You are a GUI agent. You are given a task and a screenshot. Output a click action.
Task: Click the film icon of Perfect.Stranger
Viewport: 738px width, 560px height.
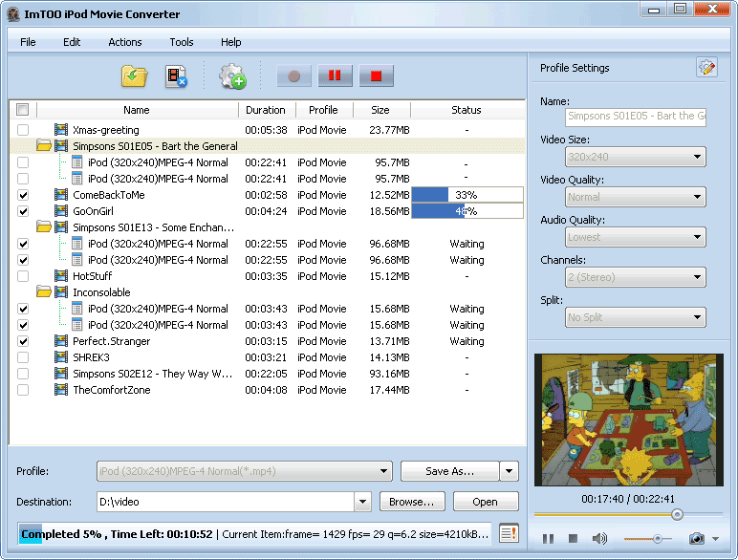[x=61, y=341]
